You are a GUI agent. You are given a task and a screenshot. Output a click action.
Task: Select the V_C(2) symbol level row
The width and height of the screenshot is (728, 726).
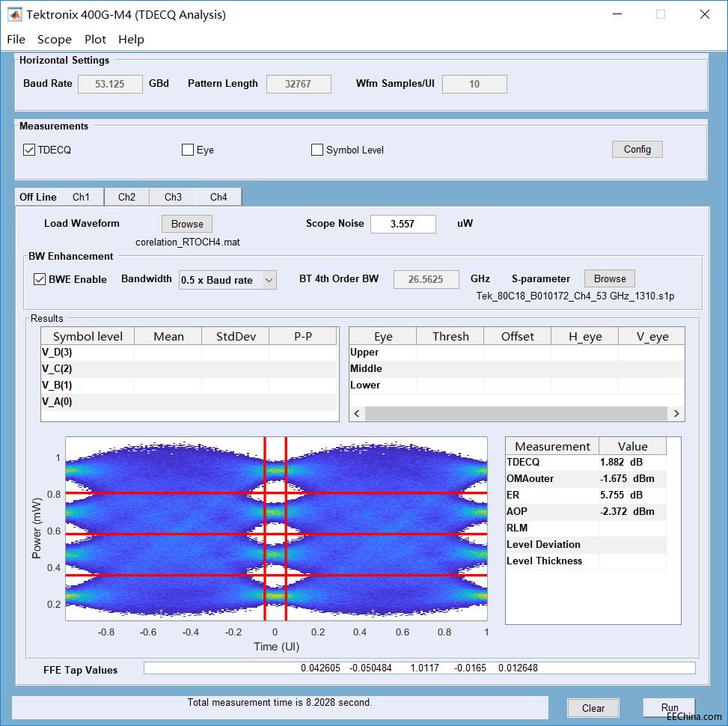coord(189,369)
